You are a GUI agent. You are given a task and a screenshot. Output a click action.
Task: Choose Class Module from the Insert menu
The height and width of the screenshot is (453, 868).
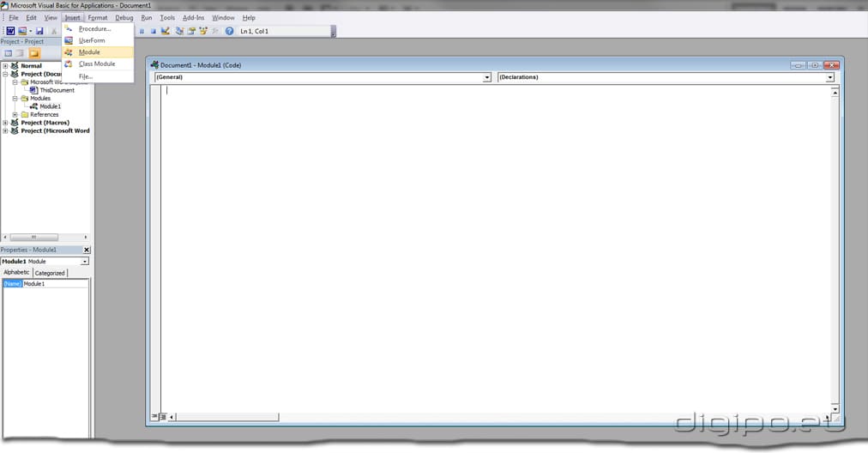[x=98, y=63]
